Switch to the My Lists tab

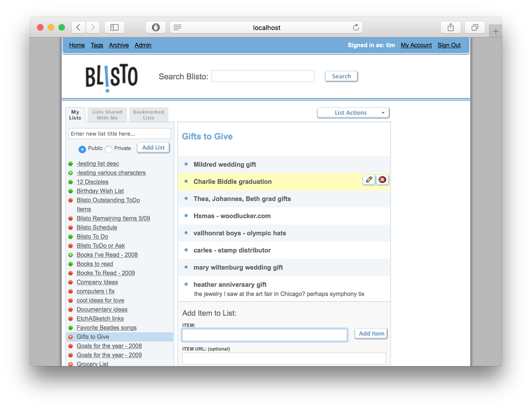75,115
